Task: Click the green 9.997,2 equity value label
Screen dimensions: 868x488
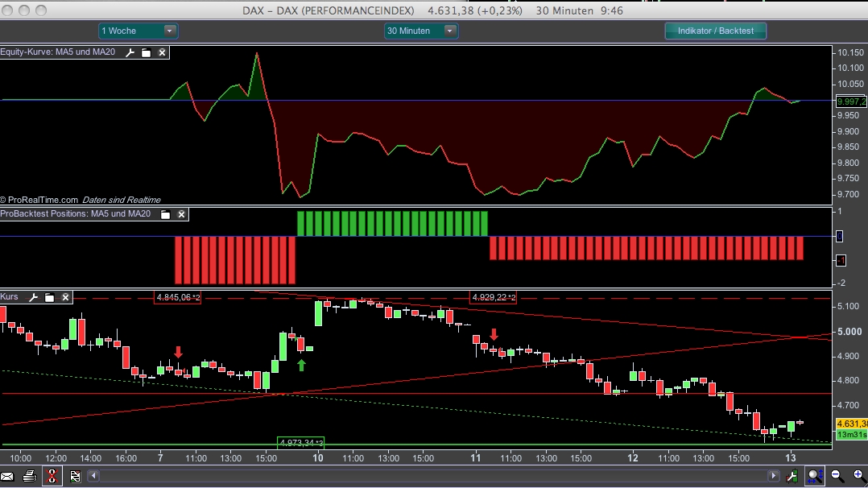Action: click(851, 101)
